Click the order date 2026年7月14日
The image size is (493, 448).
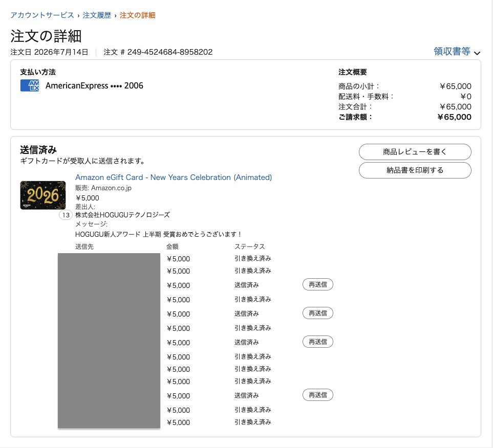tap(61, 52)
